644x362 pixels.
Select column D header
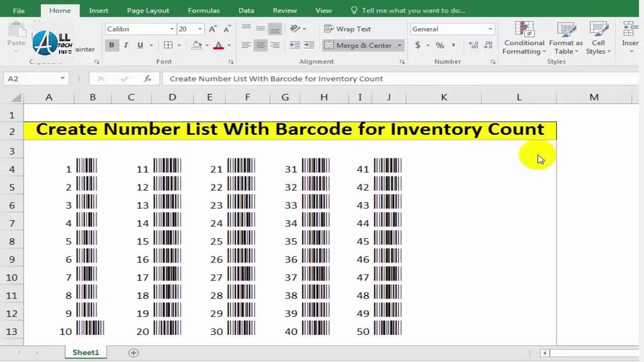[x=172, y=97]
